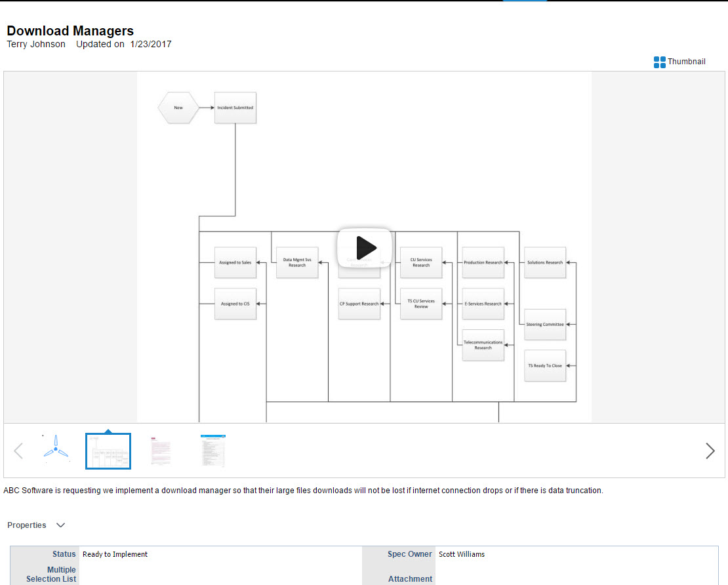Advance to next carousel item
This screenshot has height=585, width=728.
click(710, 451)
